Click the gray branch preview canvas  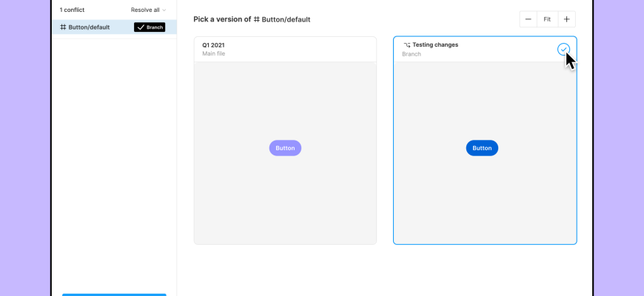coord(485,200)
